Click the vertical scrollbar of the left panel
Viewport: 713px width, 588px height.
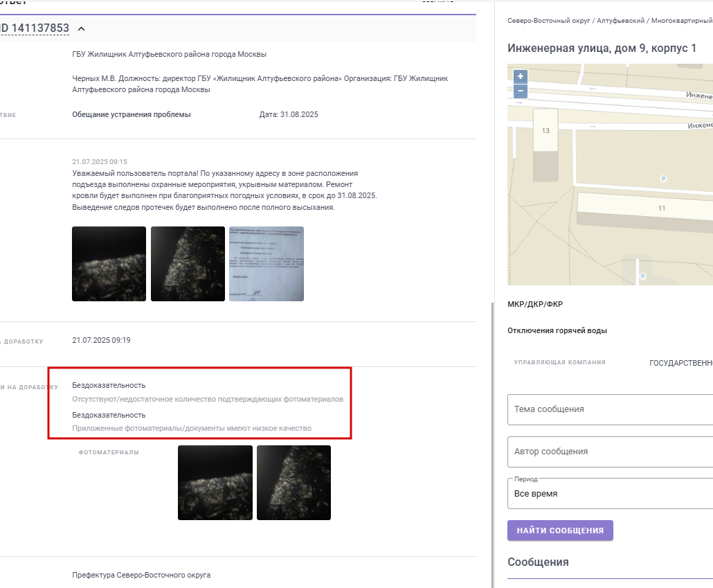[x=492, y=445]
